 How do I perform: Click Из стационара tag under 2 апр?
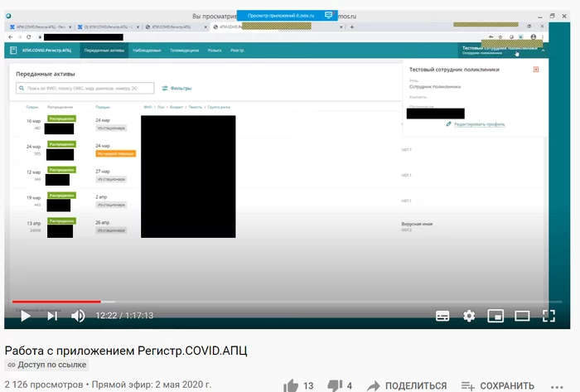[x=111, y=205]
